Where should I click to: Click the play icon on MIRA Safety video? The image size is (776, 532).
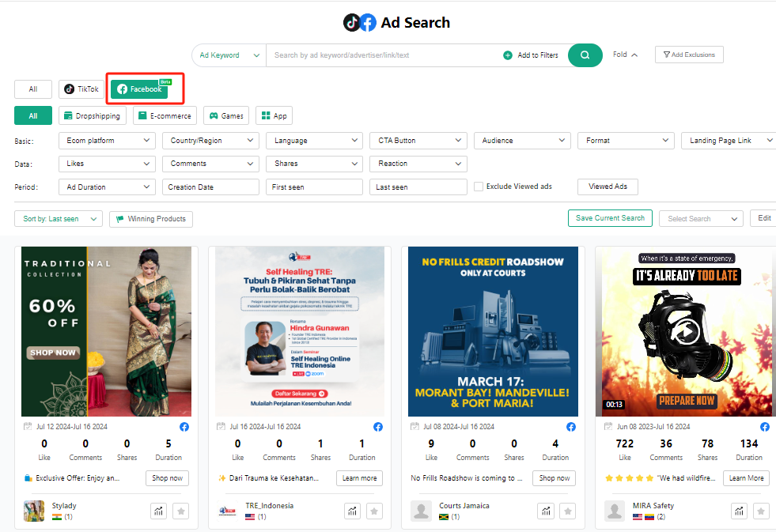pos(686,331)
